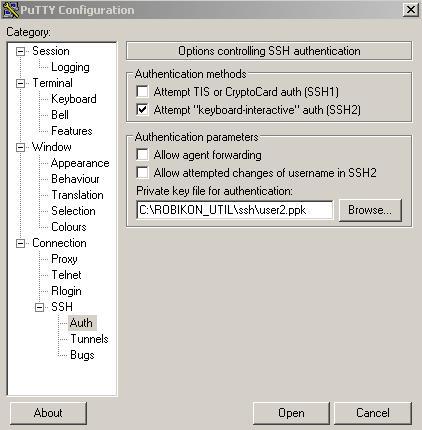Click Open to start the session
The width and height of the screenshot is (422, 430).
point(291,413)
